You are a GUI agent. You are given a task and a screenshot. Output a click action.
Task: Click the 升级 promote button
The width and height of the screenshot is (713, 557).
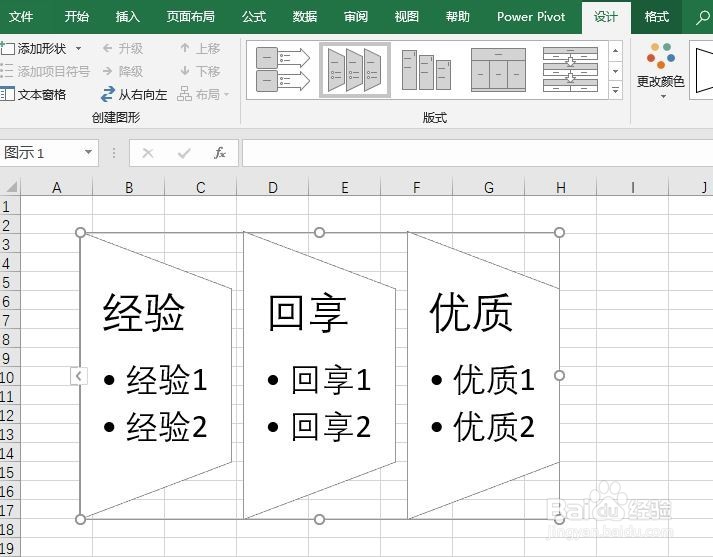[123, 48]
